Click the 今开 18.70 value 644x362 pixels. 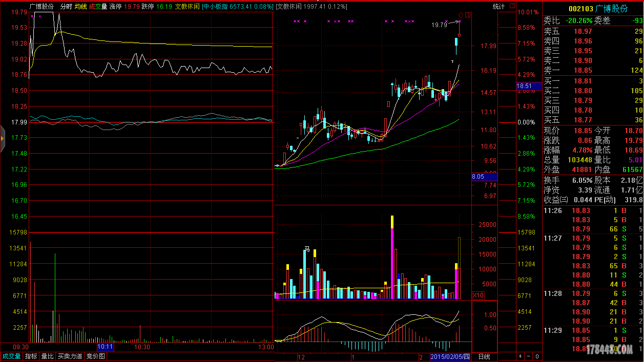tap(633, 131)
